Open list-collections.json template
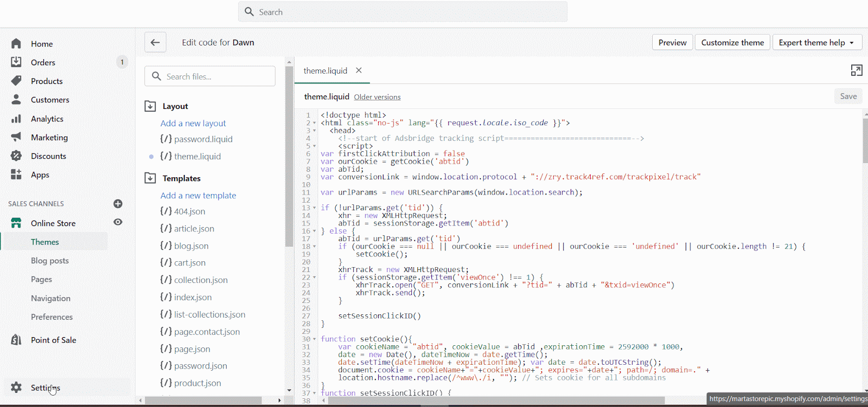868x407 pixels. [x=203, y=314]
